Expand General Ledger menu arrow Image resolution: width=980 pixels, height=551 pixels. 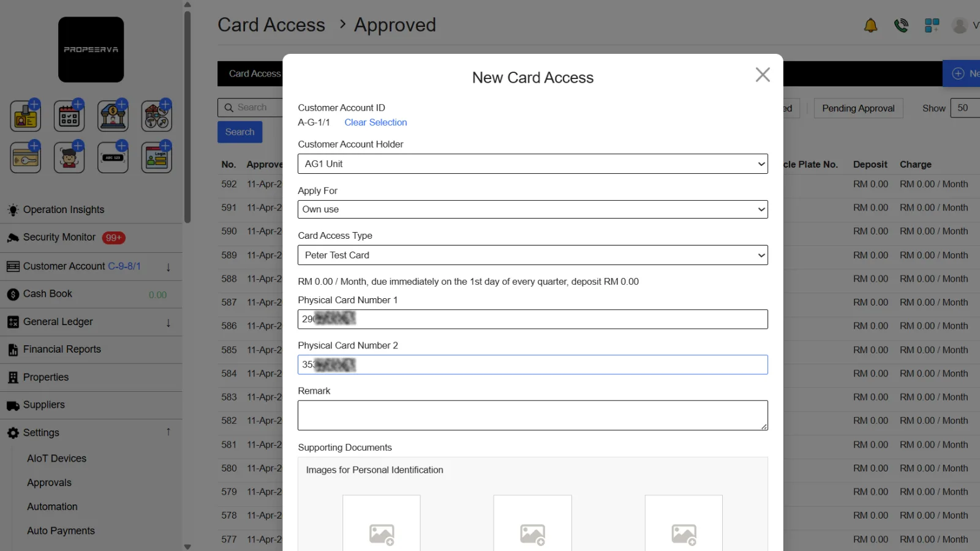pyautogui.click(x=168, y=323)
